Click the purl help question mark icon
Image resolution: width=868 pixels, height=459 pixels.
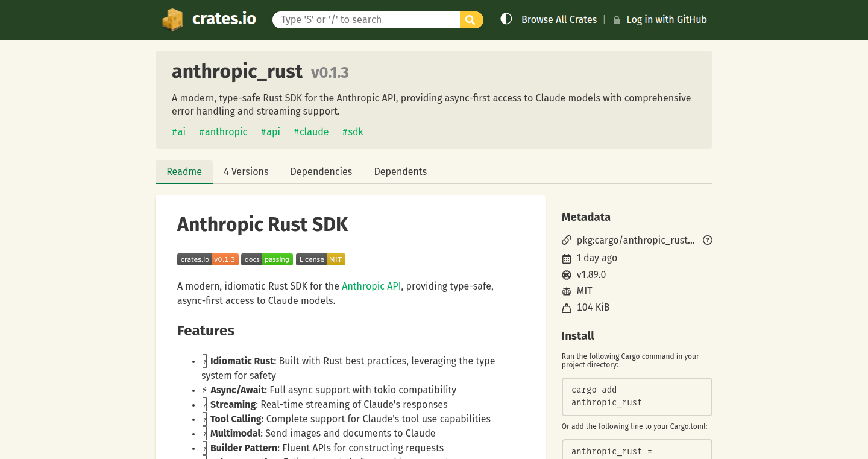tap(708, 240)
